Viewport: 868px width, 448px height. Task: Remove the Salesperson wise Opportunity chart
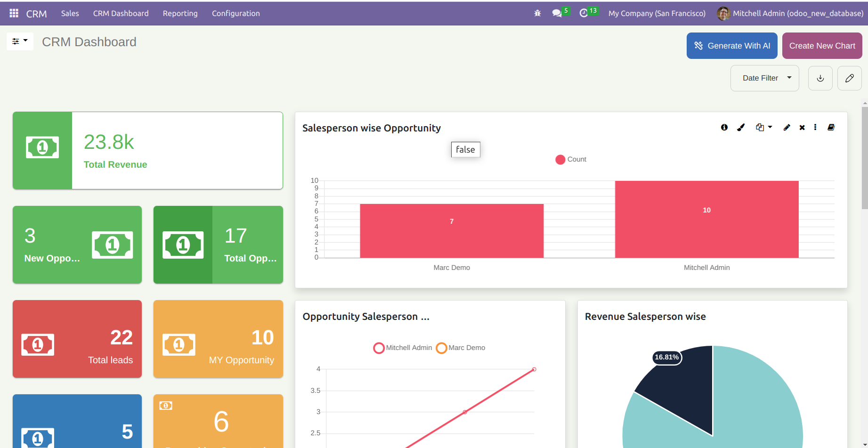pos(802,128)
